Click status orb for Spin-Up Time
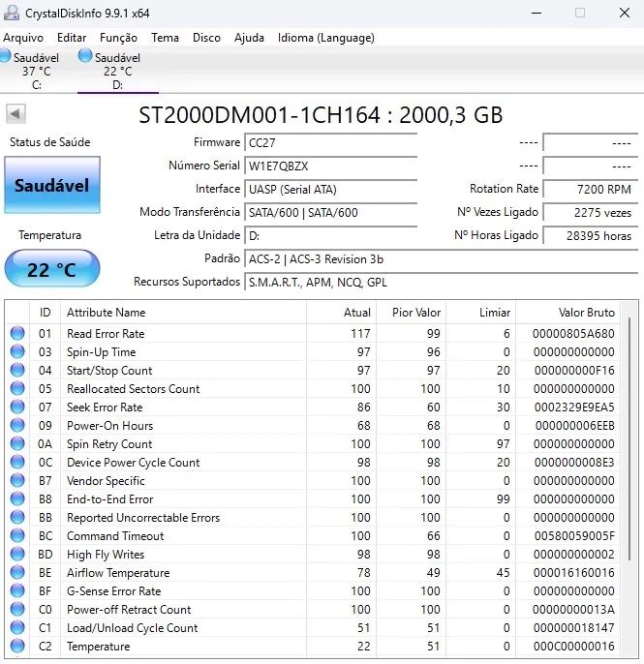The image size is (644, 664). click(x=17, y=351)
